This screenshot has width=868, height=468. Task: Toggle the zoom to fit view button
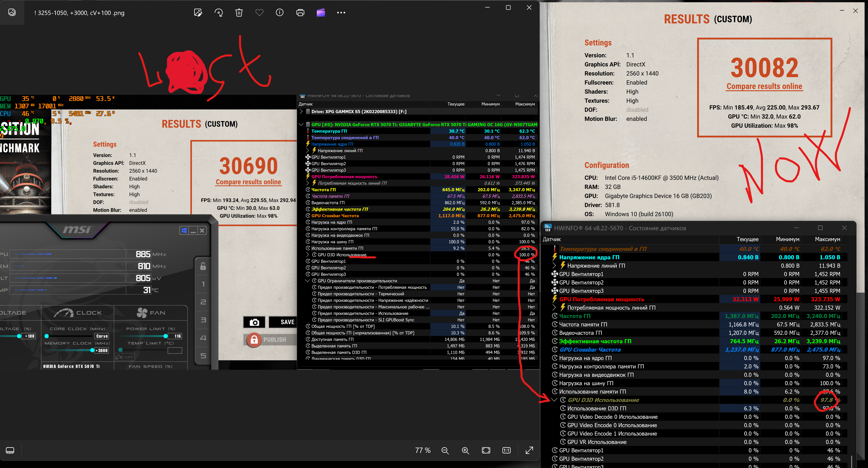[x=486, y=451]
